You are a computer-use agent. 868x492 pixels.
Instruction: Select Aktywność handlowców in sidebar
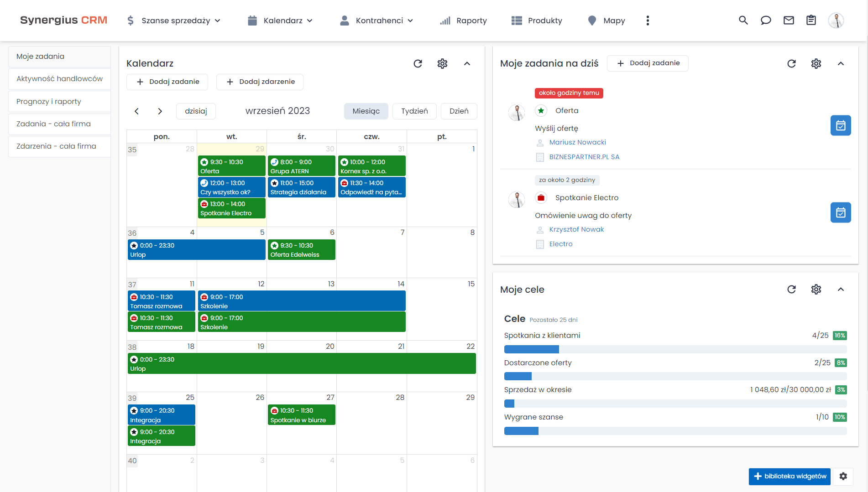pos(59,79)
